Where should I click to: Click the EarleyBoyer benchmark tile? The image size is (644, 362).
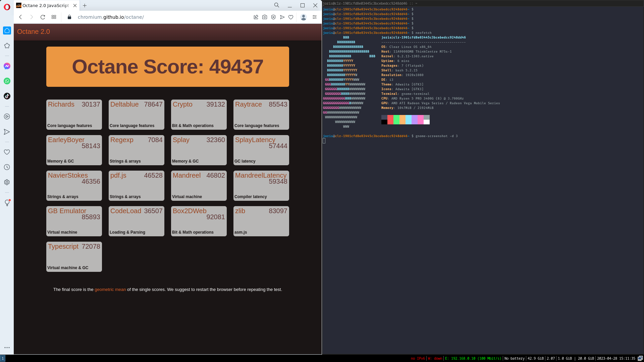[74, 150]
